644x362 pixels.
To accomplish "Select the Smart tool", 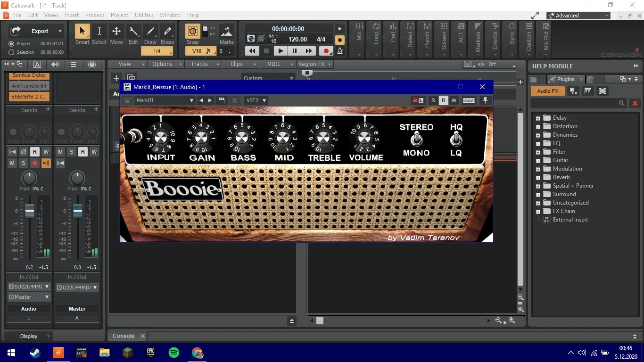I will click(x=82, y=34).
